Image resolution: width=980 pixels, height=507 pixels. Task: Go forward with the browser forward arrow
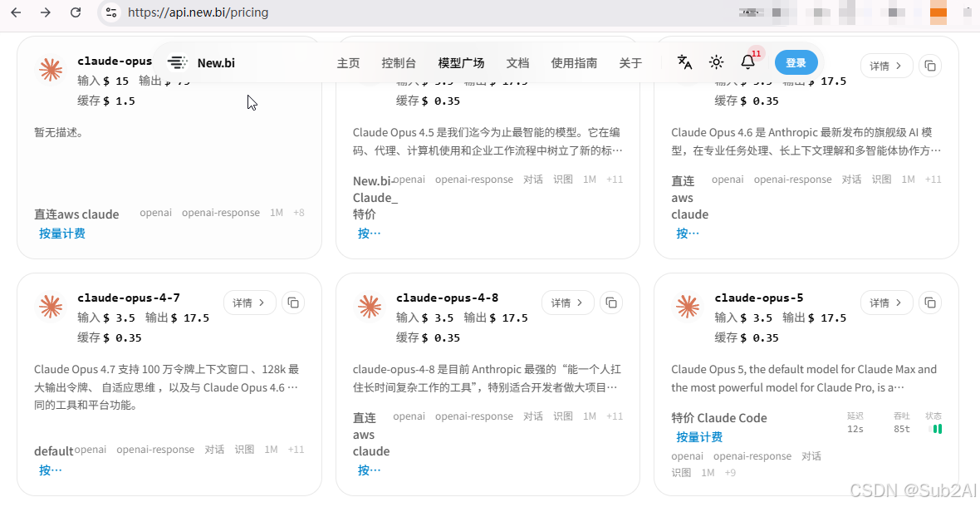pos(46,12)
